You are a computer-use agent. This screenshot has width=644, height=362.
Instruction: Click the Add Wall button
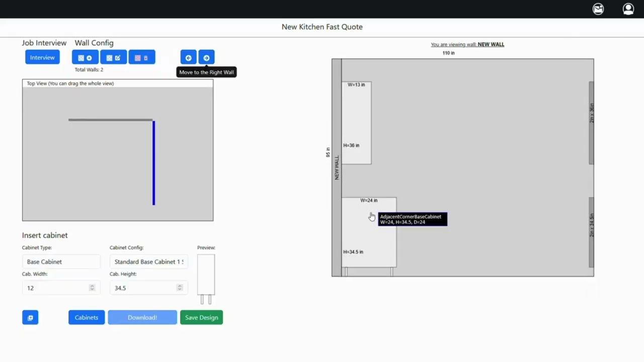click(85, 57)
